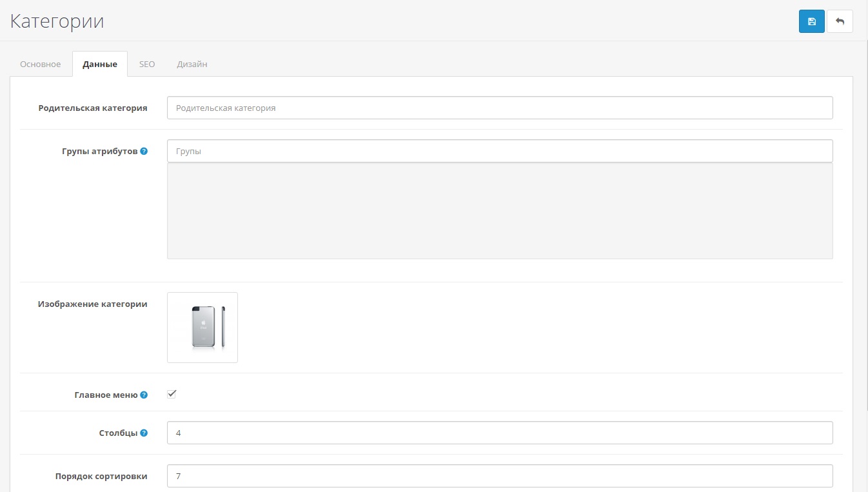The height and width of the screenshot is (492, 868).
Task: Click the category image thumbnail
Action: 202,328
